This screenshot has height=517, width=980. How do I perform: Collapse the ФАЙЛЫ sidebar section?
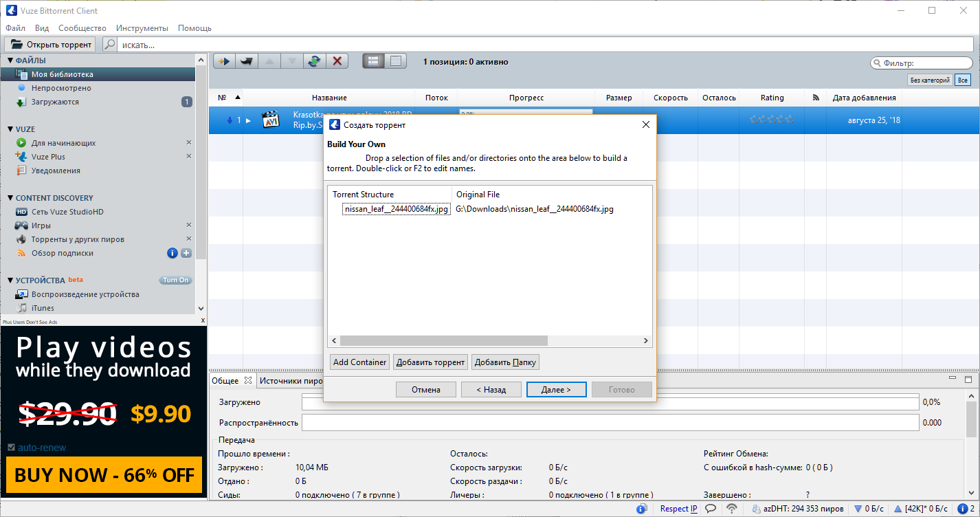10,60
